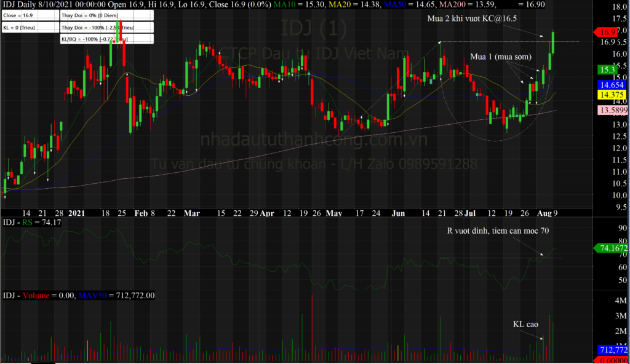Click the 'KL cao' volume annotation

coord(525,323)
